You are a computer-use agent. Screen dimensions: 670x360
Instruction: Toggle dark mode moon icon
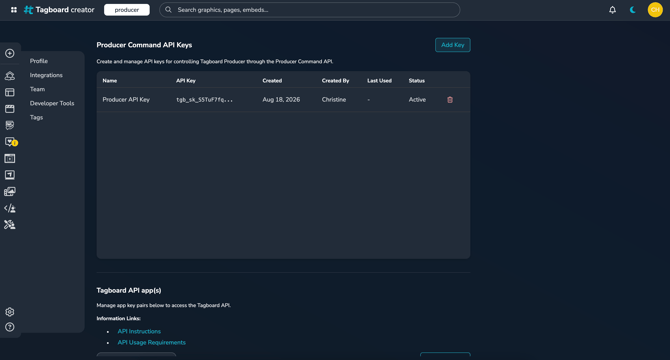tap(633, 9)
